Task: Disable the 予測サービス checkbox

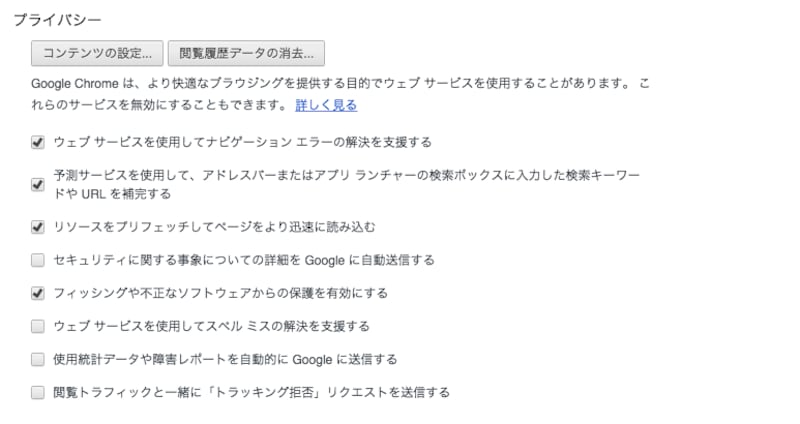Action: (x=38, y=184)
